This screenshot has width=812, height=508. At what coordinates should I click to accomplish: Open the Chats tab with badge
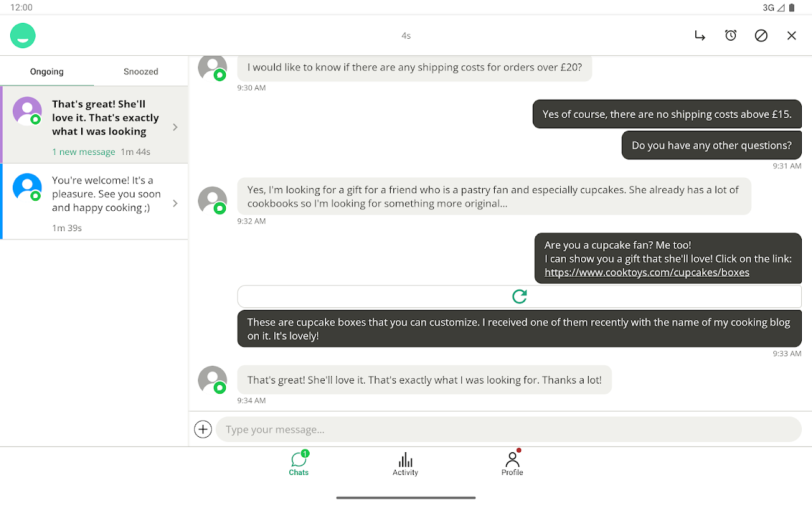click(x=299, y=464)
